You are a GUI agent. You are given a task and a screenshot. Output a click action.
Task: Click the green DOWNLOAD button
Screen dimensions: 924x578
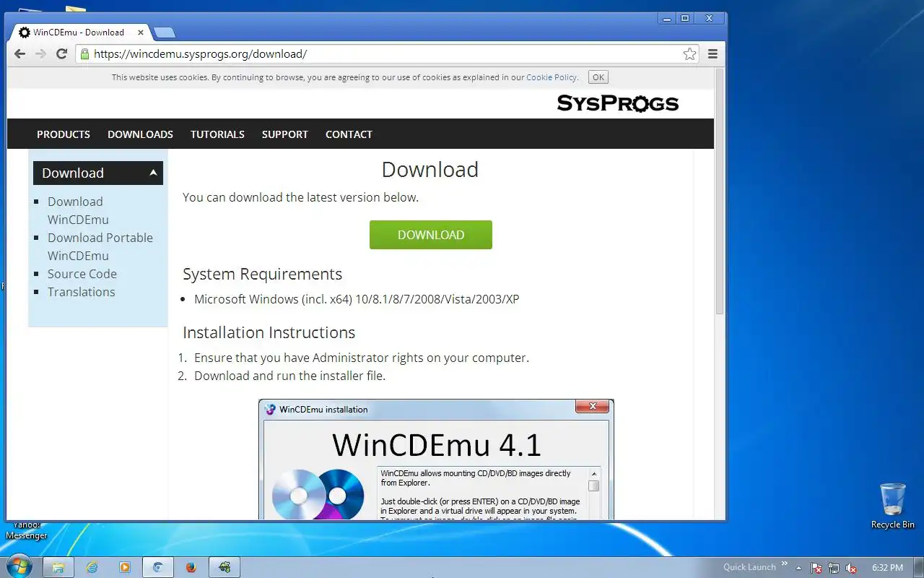(x=431, y=235)
